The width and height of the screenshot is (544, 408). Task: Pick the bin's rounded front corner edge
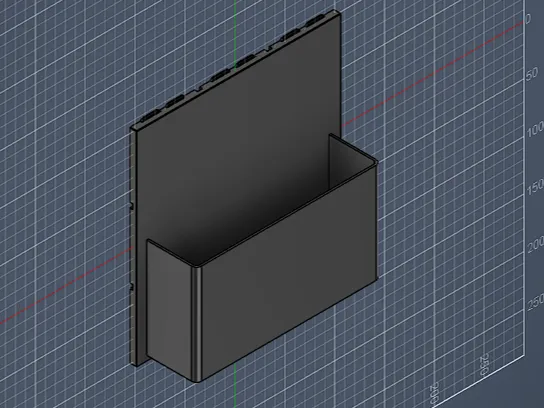(x=196, y=324)
